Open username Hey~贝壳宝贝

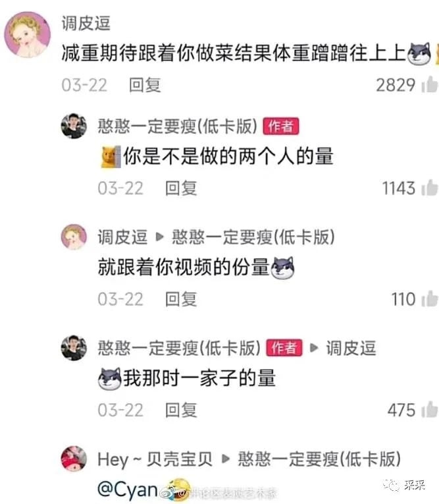tap(155, 459)
